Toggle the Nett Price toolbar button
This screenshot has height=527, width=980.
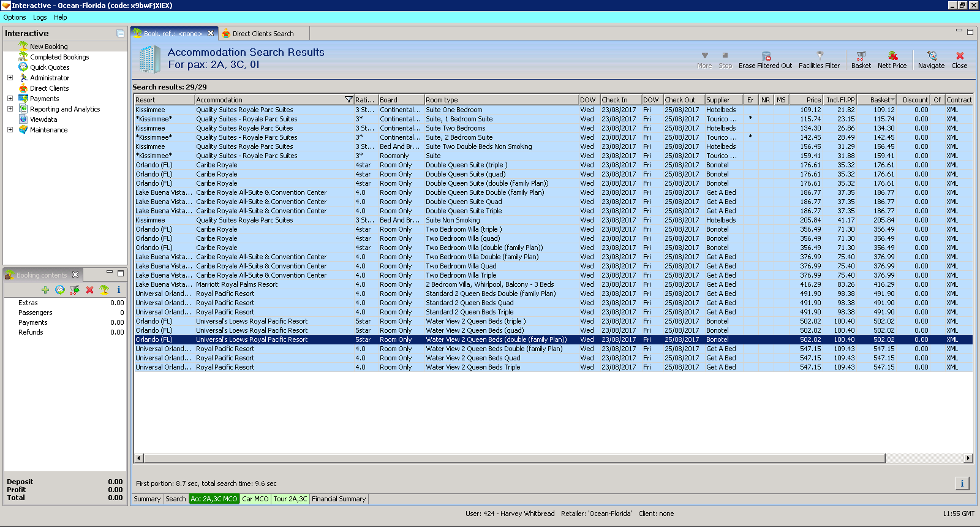click(892, 60)
